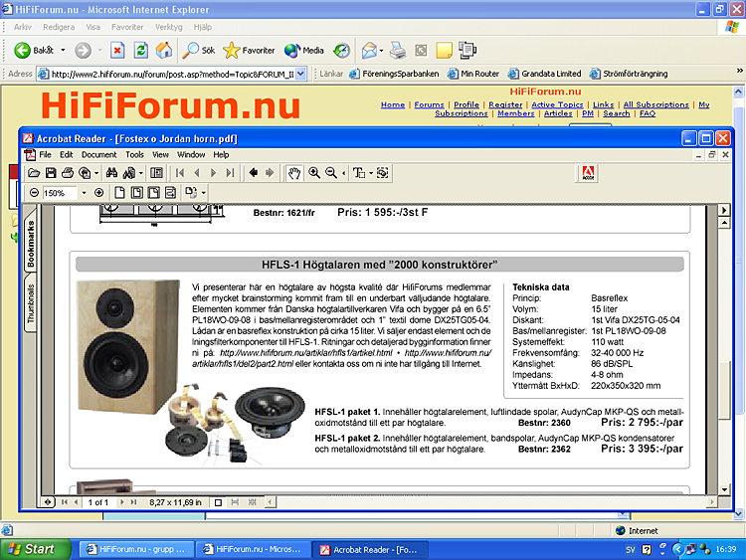
Task: Open the Thumbnails side tab
Action: click(31, 303)
